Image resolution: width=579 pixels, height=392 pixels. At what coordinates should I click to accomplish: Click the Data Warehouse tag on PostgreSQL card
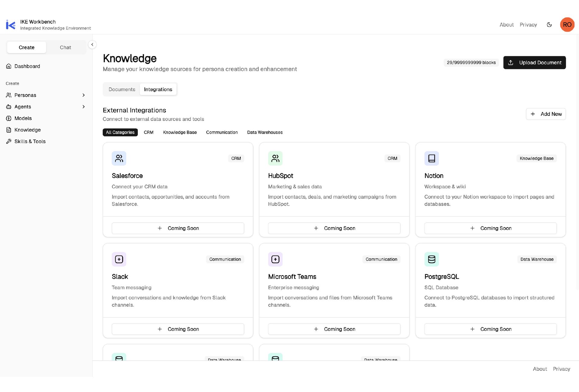[x=537, y=259]
